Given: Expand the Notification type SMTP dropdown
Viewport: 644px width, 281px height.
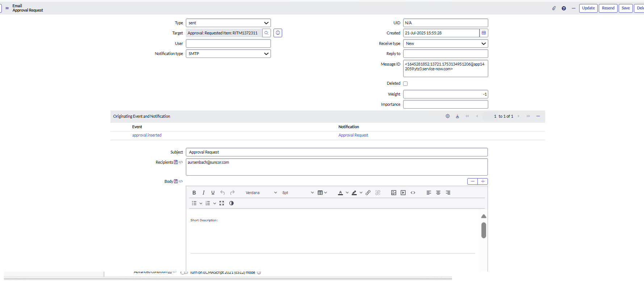Looking at the screenshot, I should (x=228, y=54).
